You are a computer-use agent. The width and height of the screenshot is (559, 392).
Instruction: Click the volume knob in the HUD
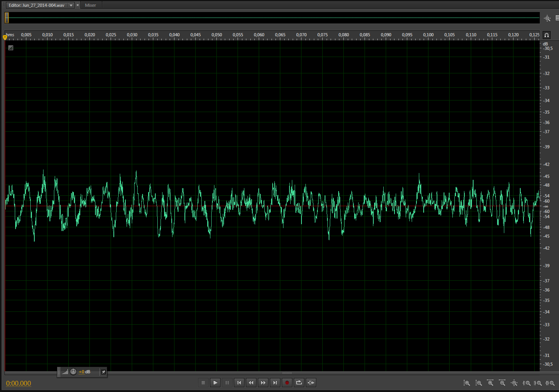pyautogui.click(x=73, y=372)
